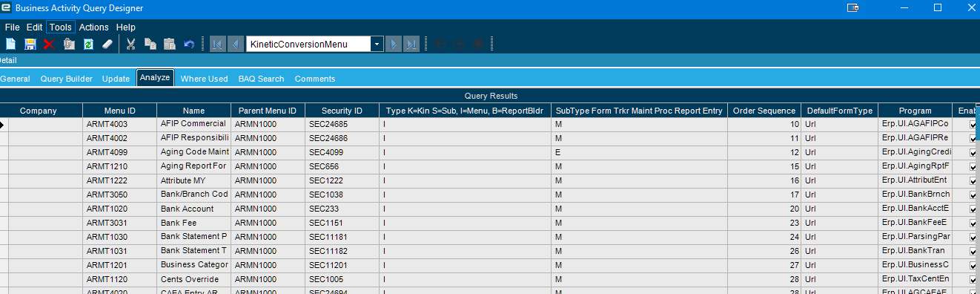This screenshot has width=980, height=294.
Task: Switch to the Comments tab
Action: pyautogui.click(x=315, y=79)
